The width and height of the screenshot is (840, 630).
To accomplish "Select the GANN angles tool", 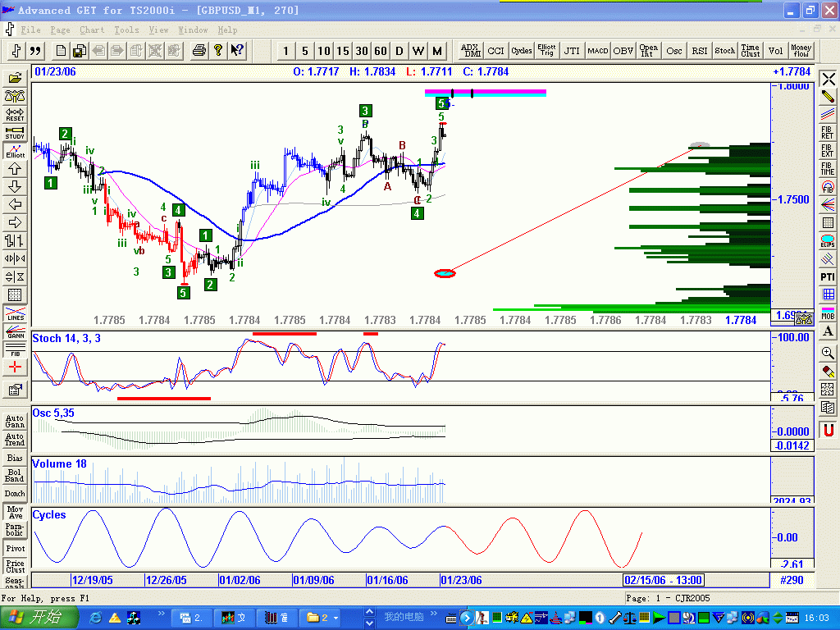I will point(15,331).
